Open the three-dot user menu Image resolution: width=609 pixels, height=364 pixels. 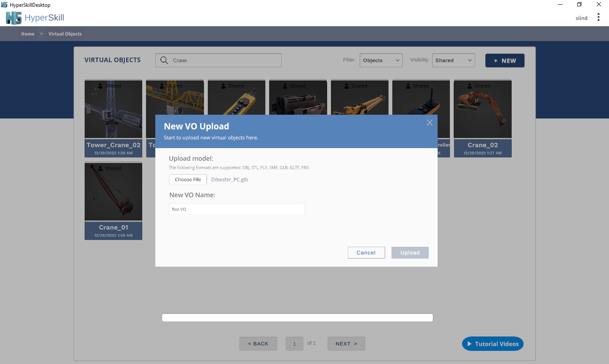click(598, 17)
